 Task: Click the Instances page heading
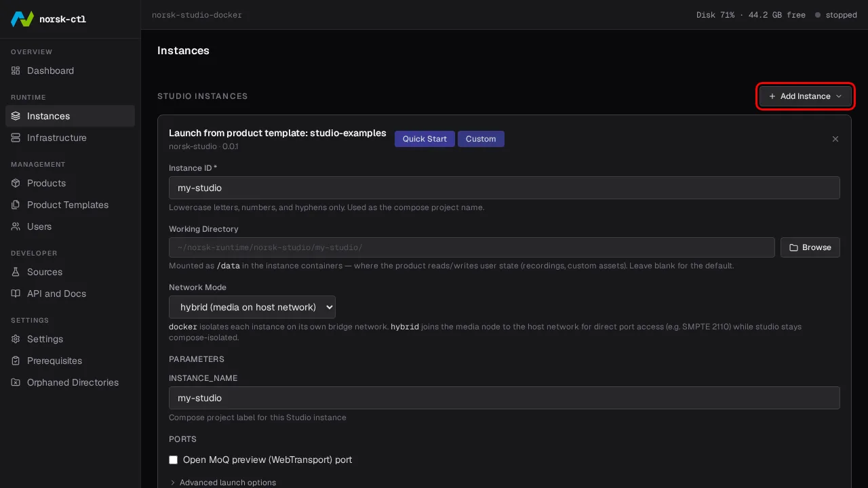click(x=183, y=51)
